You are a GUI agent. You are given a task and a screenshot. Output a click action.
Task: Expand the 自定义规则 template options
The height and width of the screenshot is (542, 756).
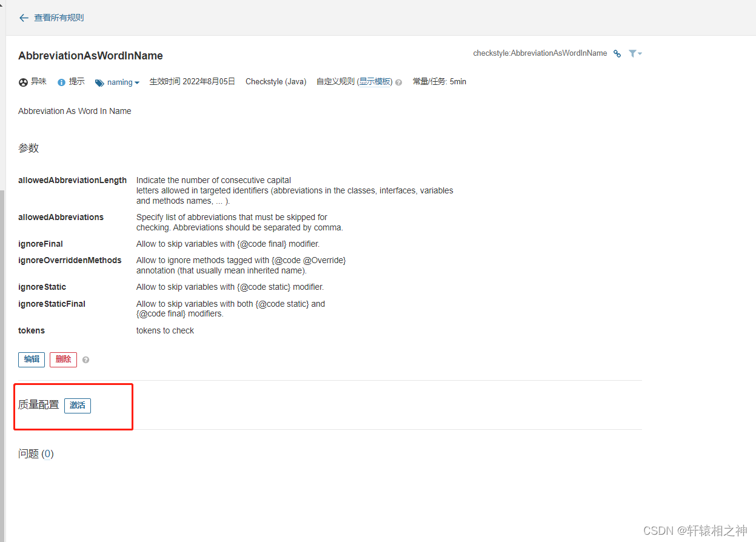click(375, 81)
